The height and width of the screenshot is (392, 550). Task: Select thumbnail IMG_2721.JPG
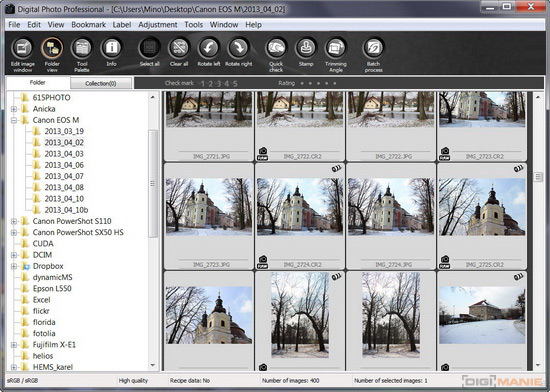209,126
